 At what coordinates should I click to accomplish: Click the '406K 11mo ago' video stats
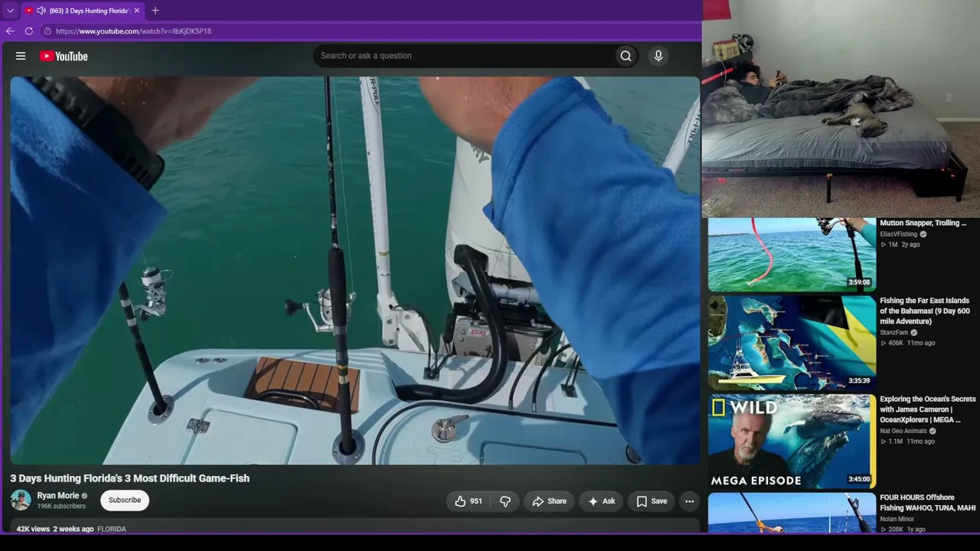(x=907, y=343)
